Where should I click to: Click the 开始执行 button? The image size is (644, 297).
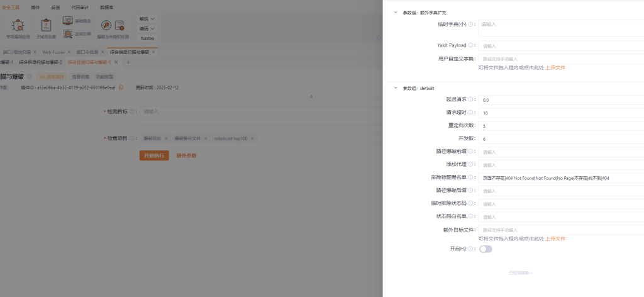154,155
